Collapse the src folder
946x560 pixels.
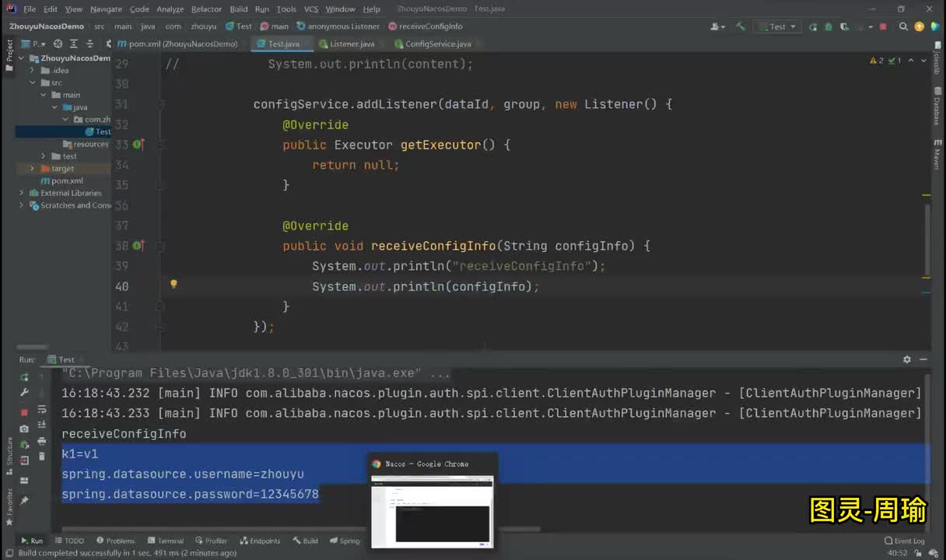pos(33,82)
